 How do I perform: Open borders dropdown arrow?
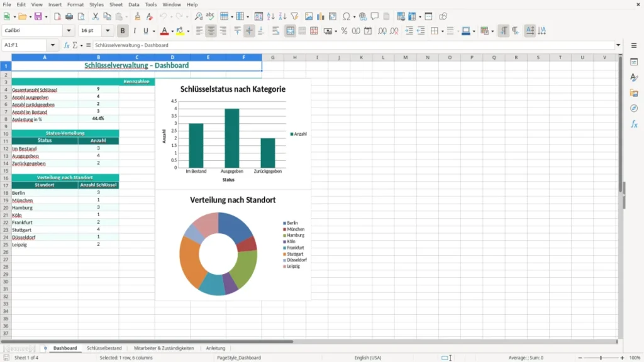tap(442, 31)
